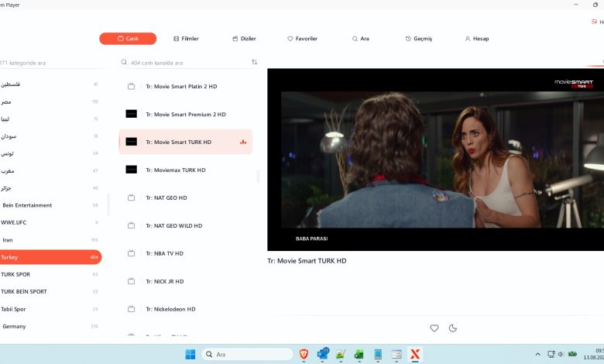Click the video player preview
604x364 pixels.
[436, 160]
